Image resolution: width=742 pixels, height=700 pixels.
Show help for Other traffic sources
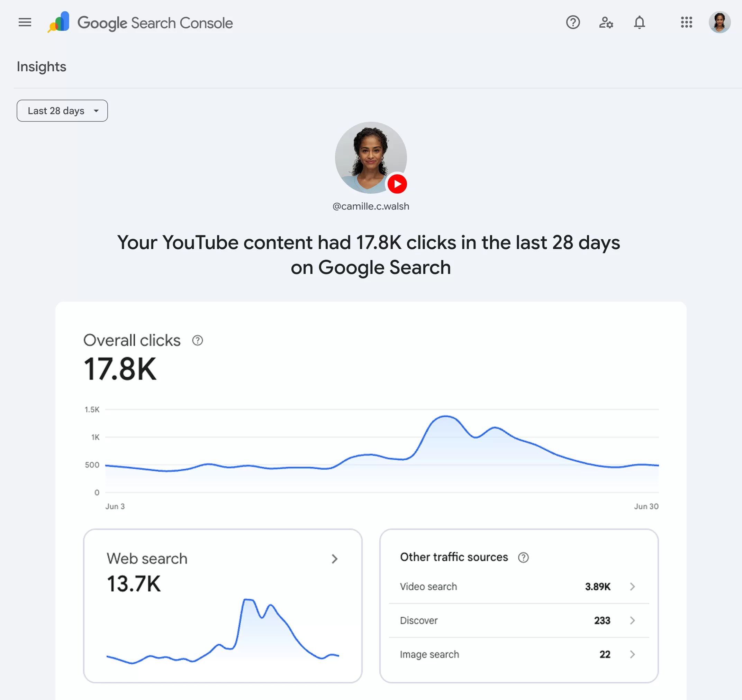click(x=523, y=558)
